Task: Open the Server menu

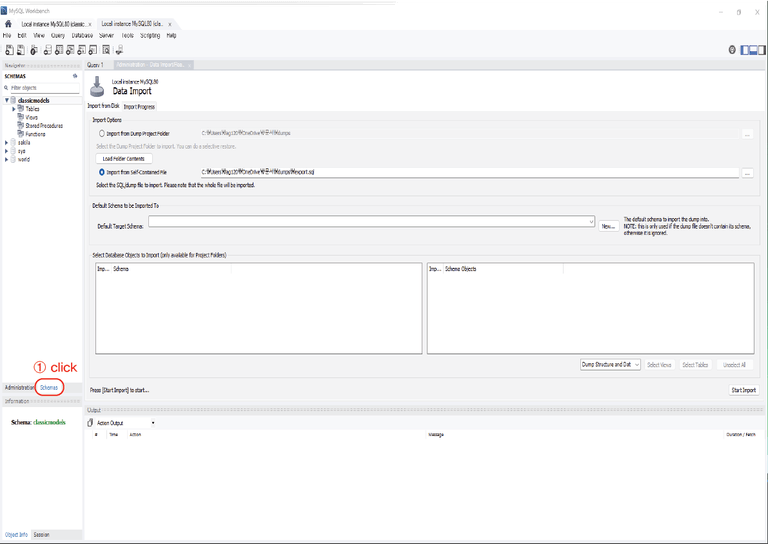Action: click(x=106, y=35)
